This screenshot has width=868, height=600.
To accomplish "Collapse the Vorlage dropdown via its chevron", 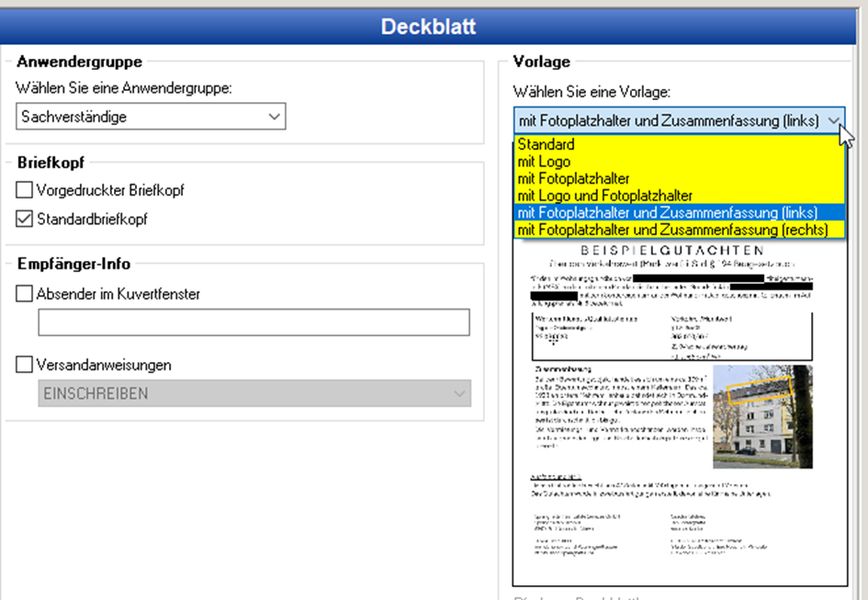I will (x=832, y=121).
